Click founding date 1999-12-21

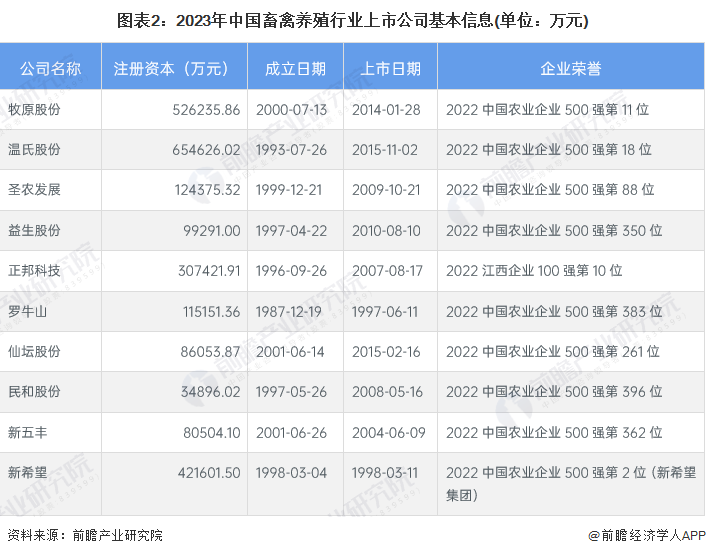289,190
